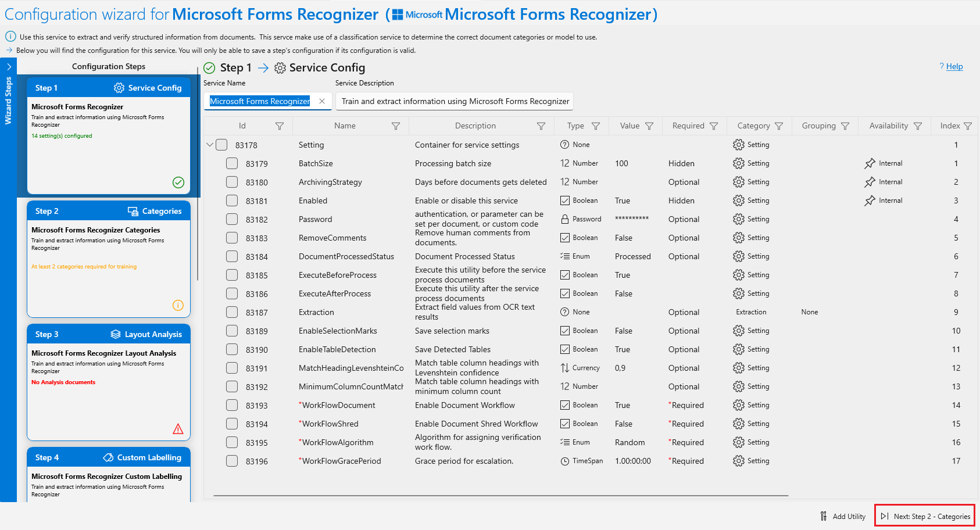Check the Extraction row checkbox

232,312
